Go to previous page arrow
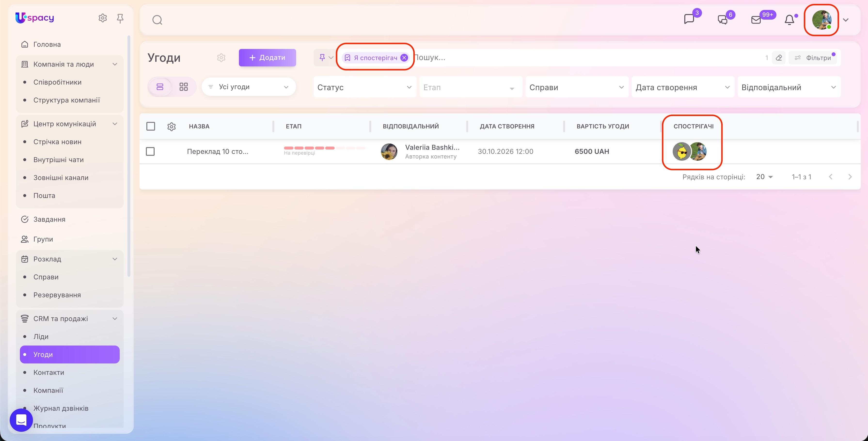 (x=831, y=177)
